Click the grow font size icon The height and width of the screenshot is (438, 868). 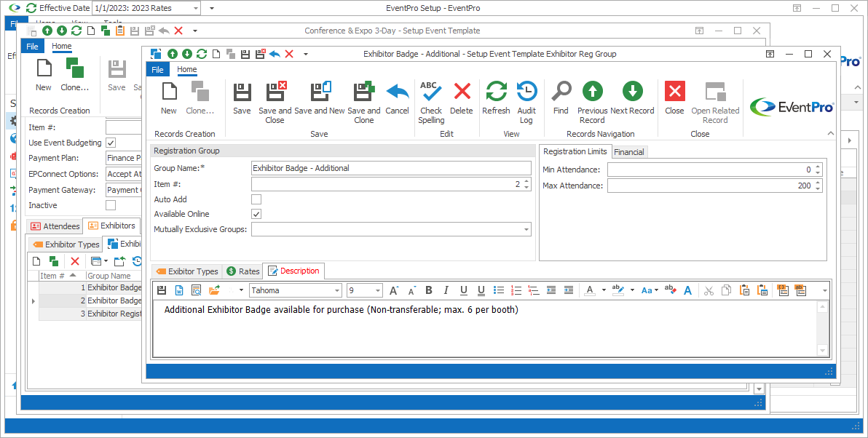point(394,290)
